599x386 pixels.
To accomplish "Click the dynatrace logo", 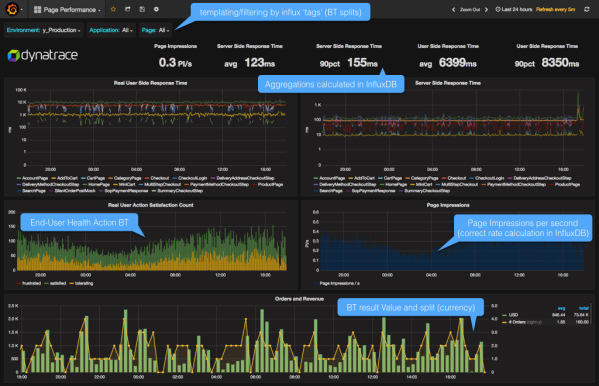I will click(x=43, y=55).
